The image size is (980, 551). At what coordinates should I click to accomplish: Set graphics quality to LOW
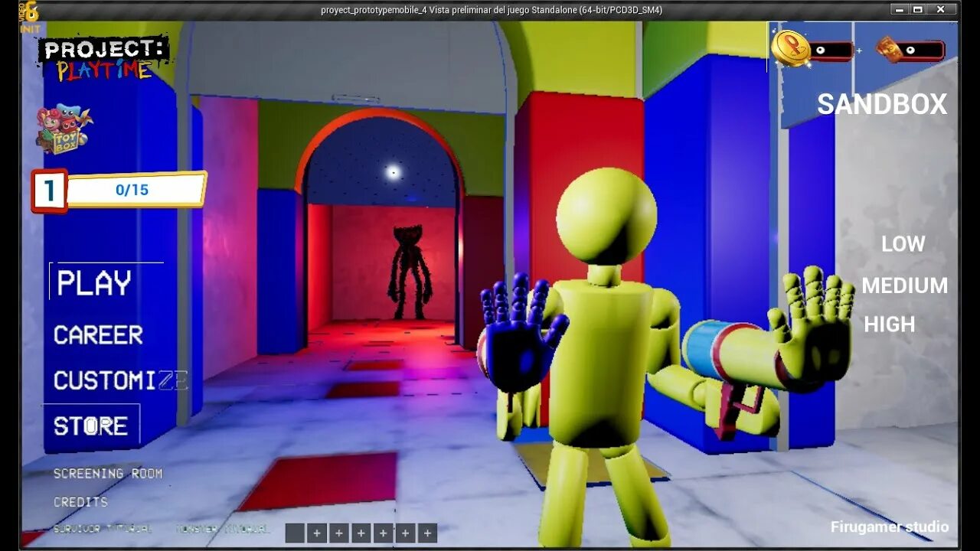point(903,244)
